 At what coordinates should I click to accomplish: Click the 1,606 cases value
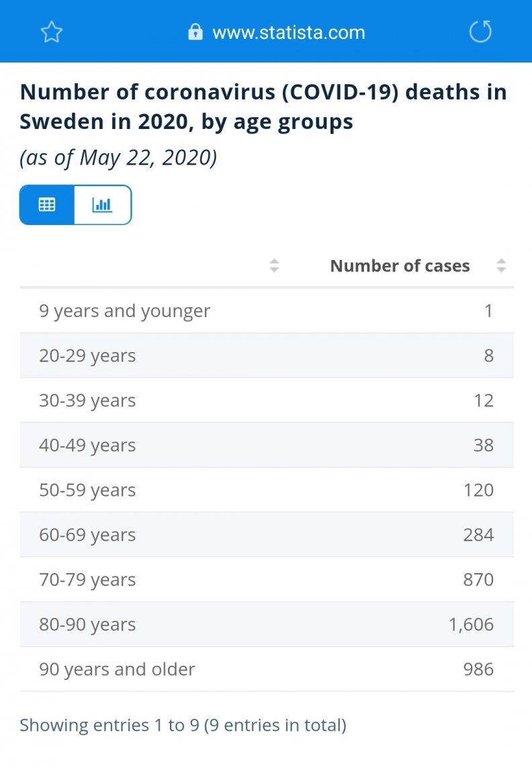pos(472,624)
